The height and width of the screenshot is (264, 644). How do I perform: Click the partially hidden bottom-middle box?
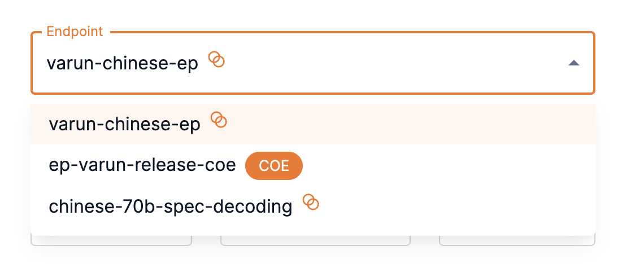click(315, 241)
